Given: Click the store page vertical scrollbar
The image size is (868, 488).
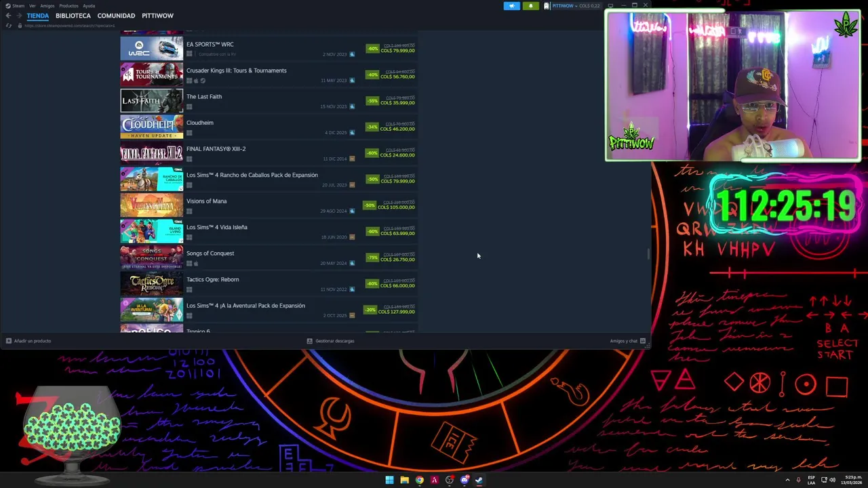Looking at the screenshot, I should point(649,254).
